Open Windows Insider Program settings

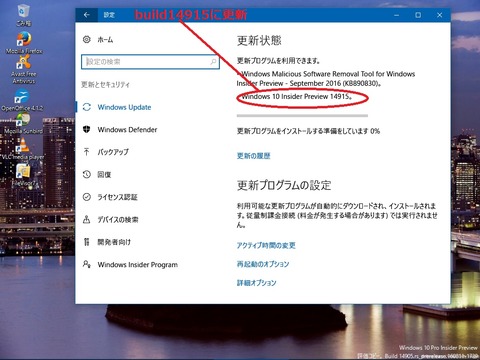(x=137, y=265)
